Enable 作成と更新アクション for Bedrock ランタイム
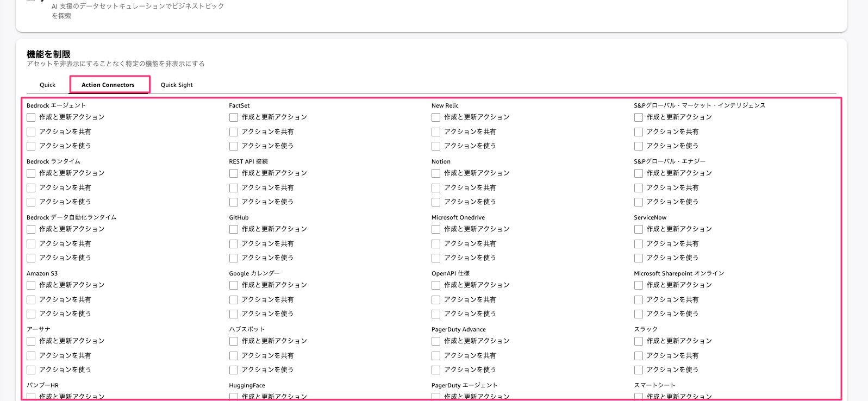This screenshot has height=401, width=868. tap(31, 173)
